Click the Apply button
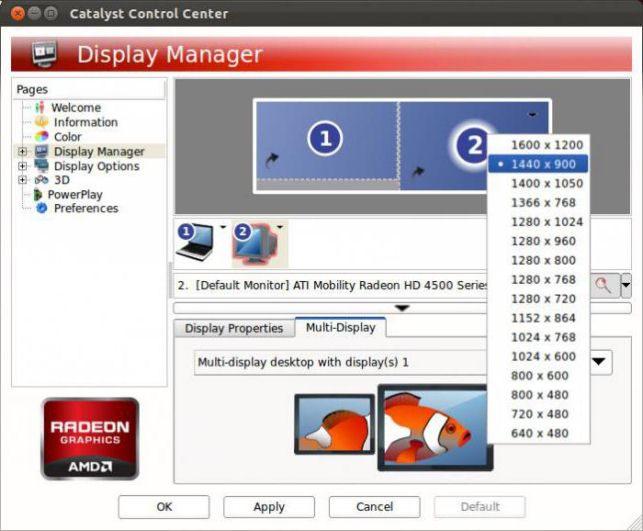 [x=269, y=507]
